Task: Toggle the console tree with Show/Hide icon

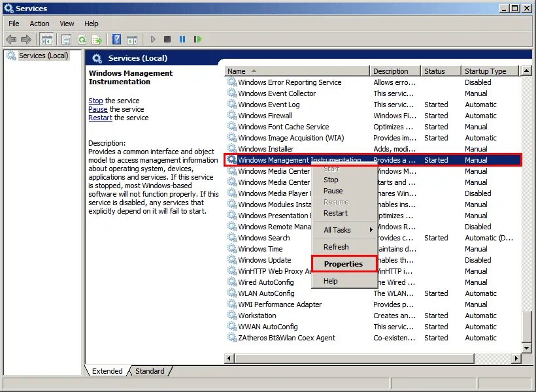Action: [46, 39]
